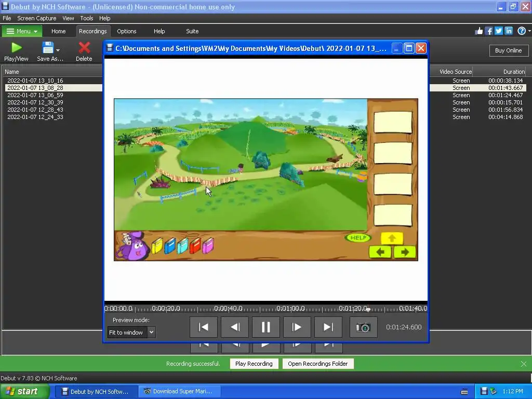Click the 1:12 PM taskbar clock
This screenshot has width=532, height=399.
tap(513, 391)
